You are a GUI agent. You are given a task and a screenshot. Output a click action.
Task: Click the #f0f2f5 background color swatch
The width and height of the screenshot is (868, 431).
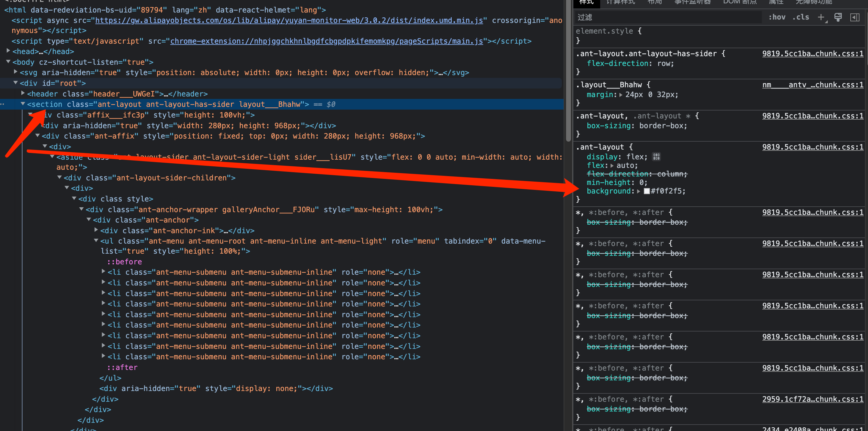point(647,191)
